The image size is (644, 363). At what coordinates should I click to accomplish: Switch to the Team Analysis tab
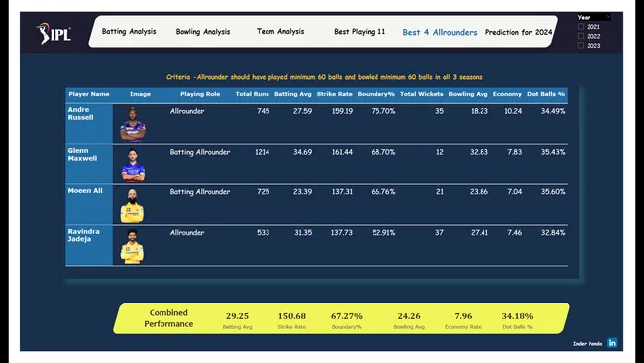280,32
